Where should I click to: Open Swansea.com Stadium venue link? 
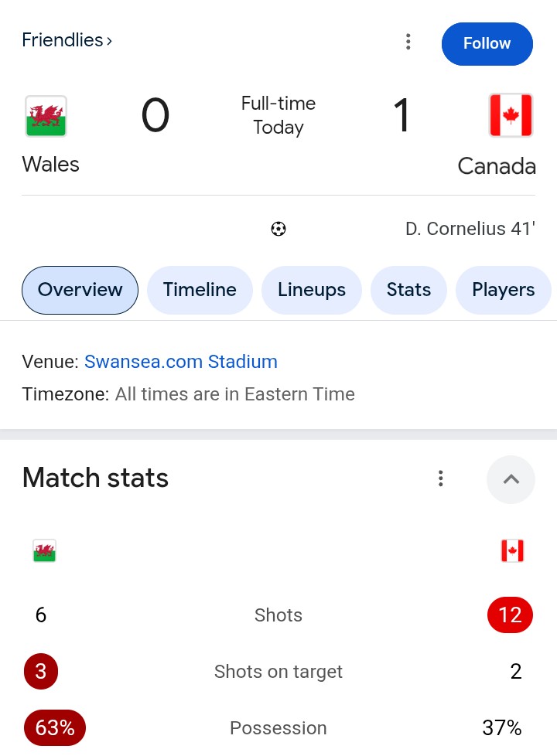(x=180, y=362)
